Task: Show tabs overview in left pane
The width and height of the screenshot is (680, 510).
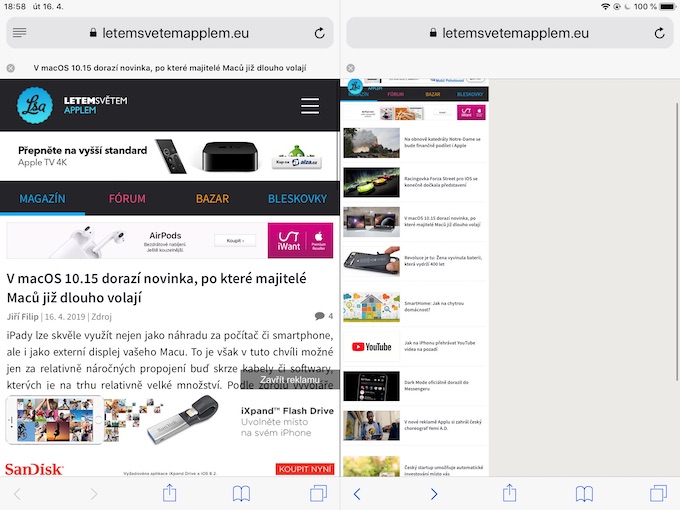Action: [318, 494]
